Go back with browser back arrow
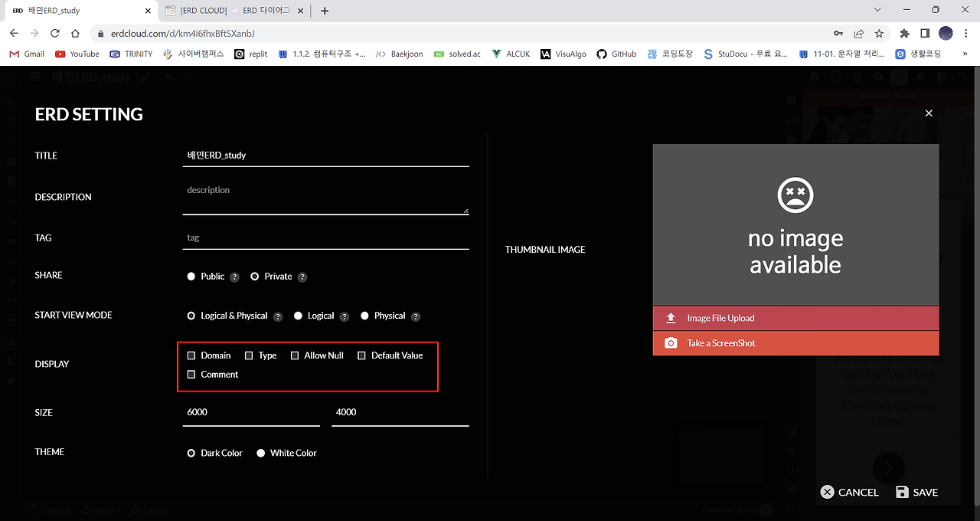Screen dimensions: 980x521 pyautogui.click(x=14, y=33)
